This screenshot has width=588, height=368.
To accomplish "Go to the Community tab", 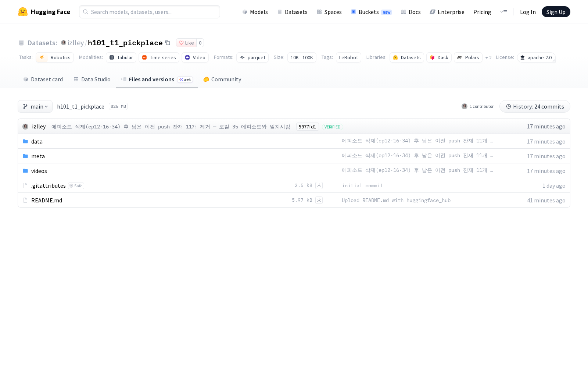I will (x=222, y=79).
